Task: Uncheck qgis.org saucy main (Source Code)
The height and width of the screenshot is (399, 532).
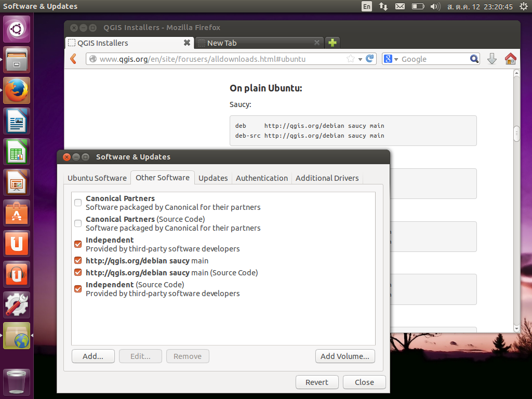Action: tap(78, 272)
